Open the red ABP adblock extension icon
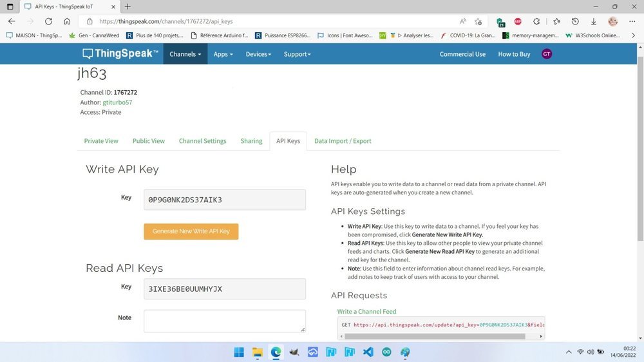Screen dimensions: 644x362 coord(518,21)
